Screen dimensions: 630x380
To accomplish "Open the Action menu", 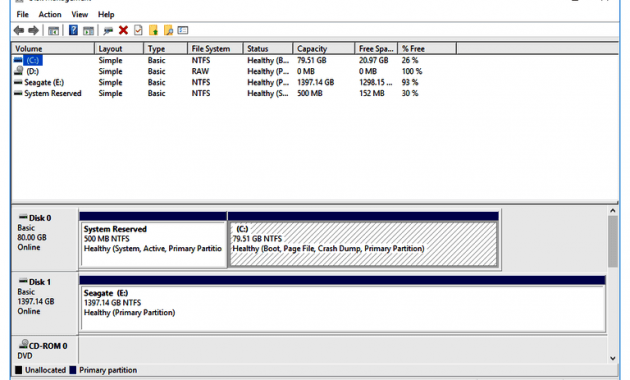I will tap(50, 14).
